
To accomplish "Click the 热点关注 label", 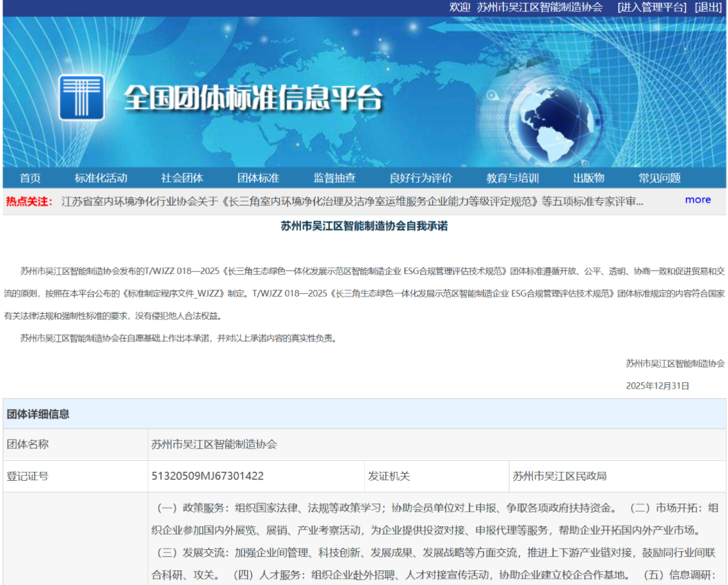I will (28, 200).
